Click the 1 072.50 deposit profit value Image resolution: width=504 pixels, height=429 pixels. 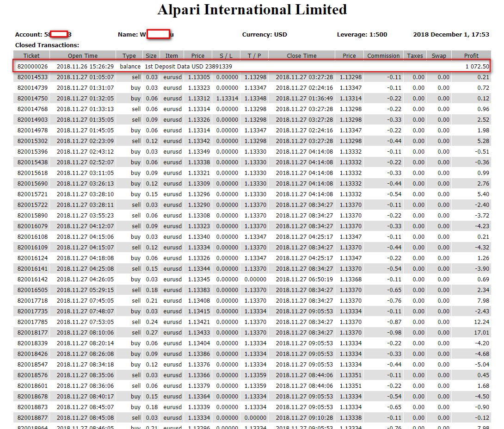[x=477, y=67]
